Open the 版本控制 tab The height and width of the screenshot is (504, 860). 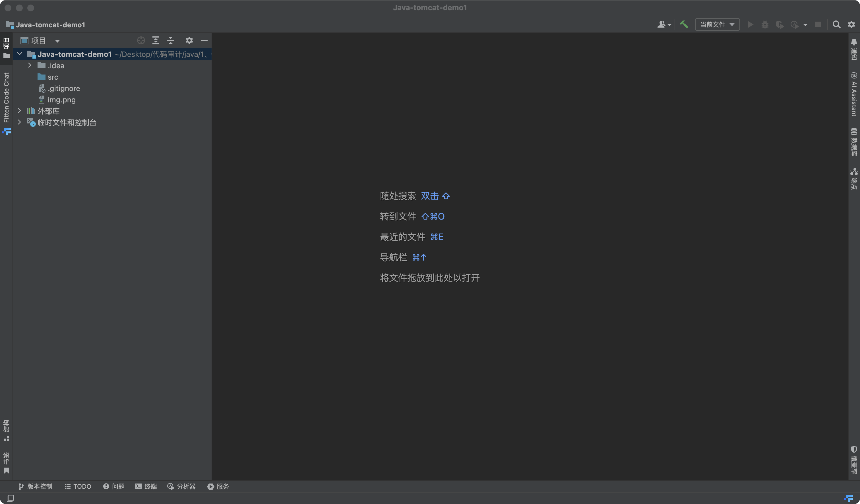click(36, 486)
